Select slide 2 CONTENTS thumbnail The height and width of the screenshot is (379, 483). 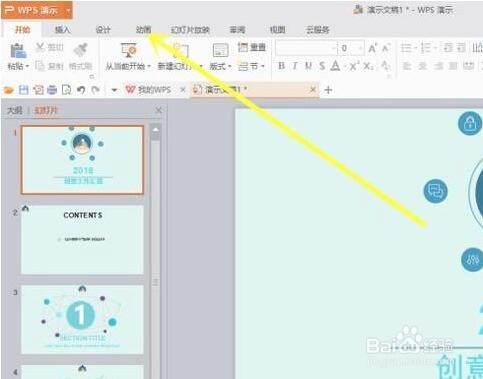pos(82,240)
